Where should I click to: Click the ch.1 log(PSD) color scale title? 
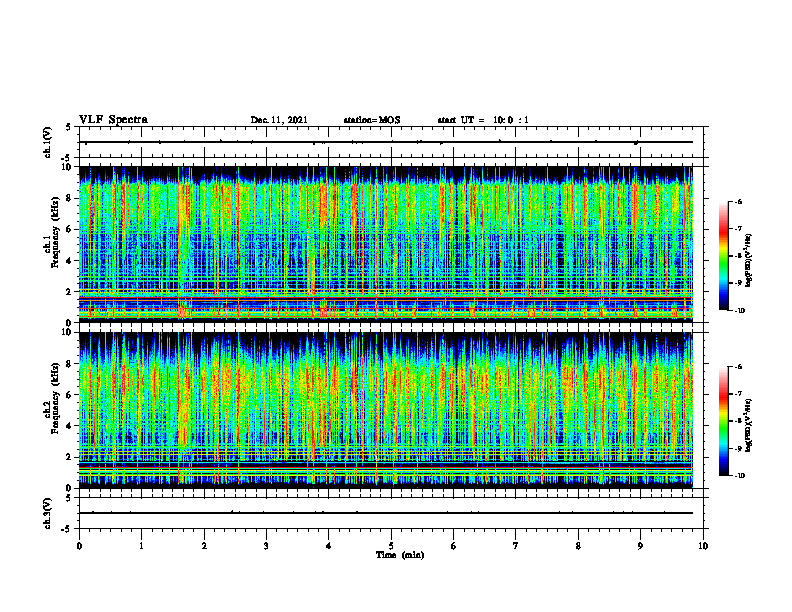point(749,261)
